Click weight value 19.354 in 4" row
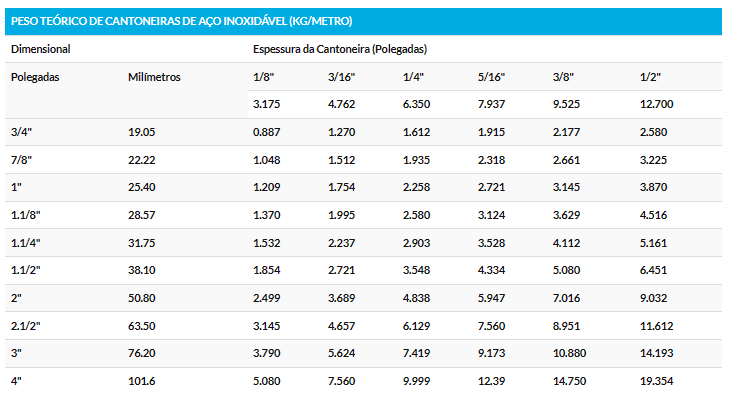Screen dimensions: 729x403 [656, 381]
